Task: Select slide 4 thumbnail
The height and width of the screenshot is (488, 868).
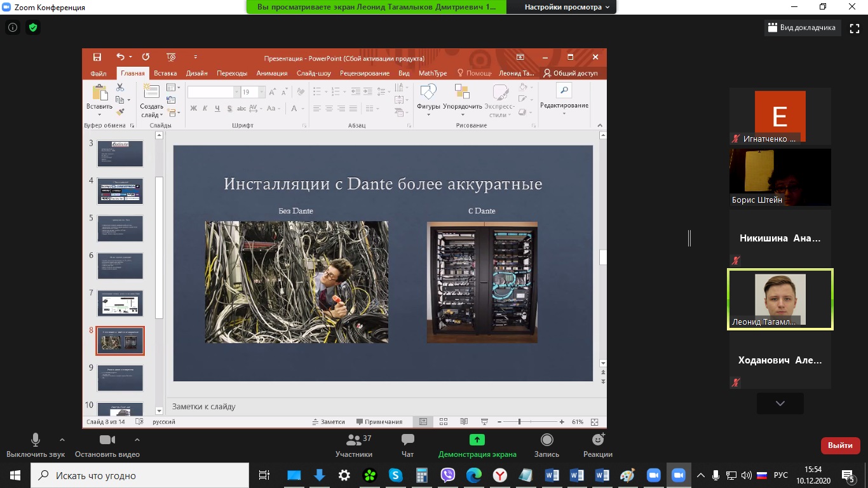Action: pyautogui.click(x=120, y=191)
